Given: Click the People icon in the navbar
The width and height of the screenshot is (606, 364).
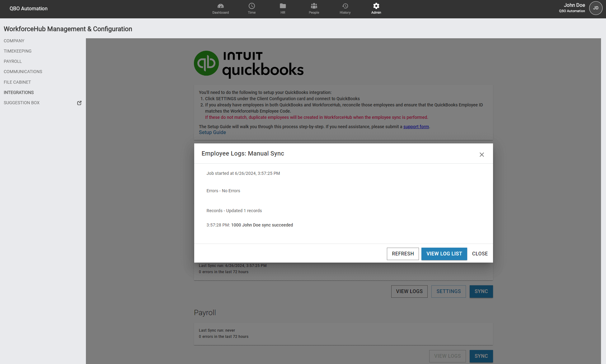Looking at the screenshot, I should pos(314,8).
